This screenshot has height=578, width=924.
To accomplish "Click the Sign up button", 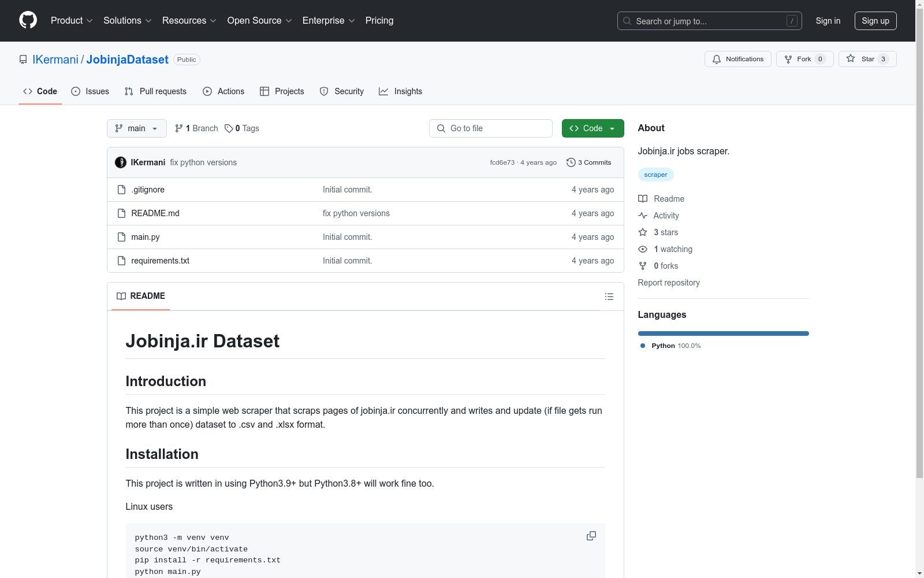I will [875, 21].
